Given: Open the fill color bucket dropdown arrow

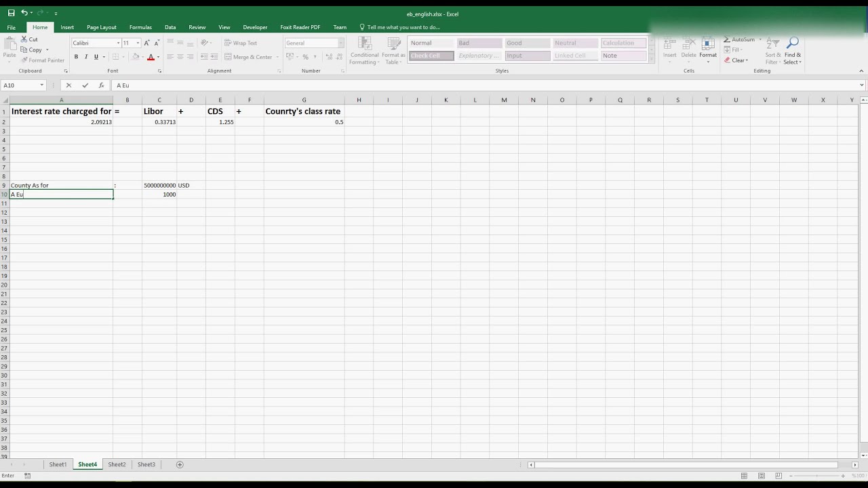Looking at the screenshot, I should 142,57.
